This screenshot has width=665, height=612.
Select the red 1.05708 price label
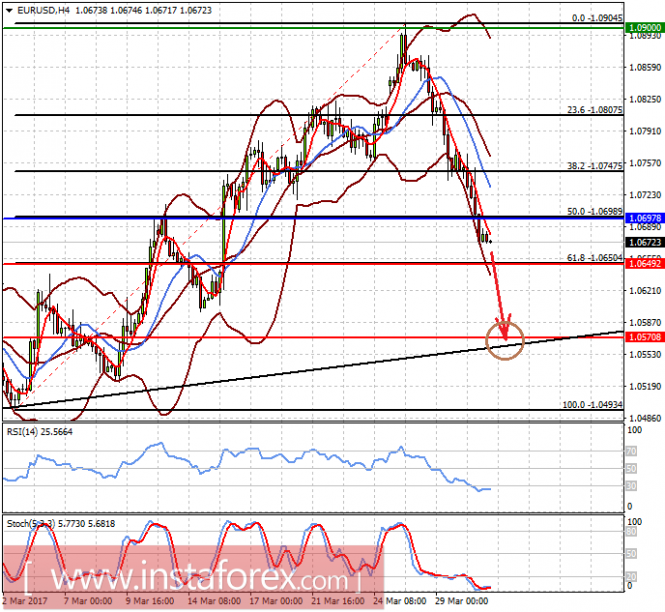[644, 338]
